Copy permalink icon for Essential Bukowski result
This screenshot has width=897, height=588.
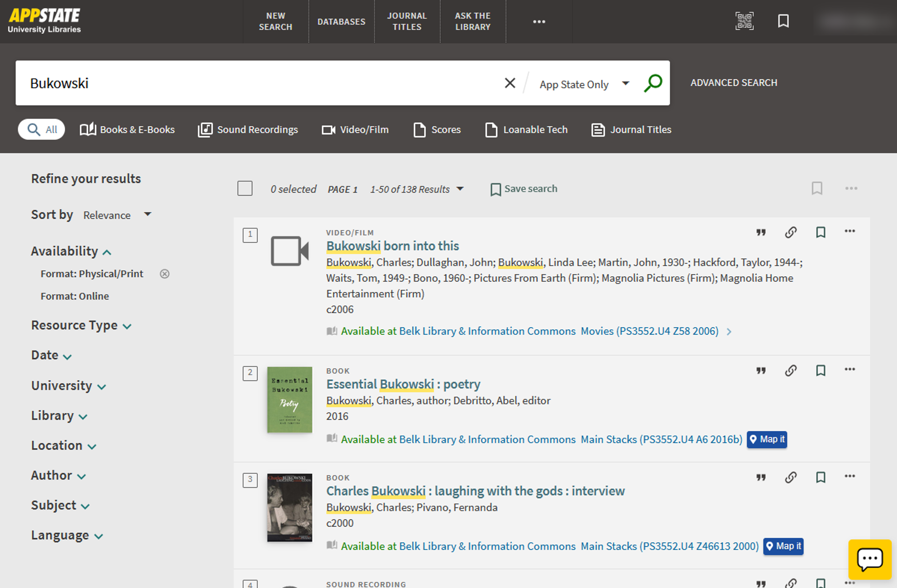[x=791, y=371]
